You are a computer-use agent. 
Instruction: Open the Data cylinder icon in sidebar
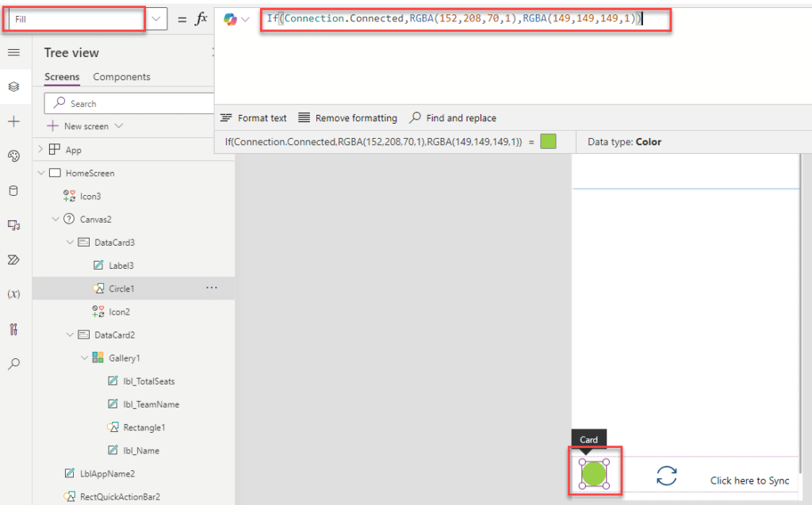pos(13,190)
